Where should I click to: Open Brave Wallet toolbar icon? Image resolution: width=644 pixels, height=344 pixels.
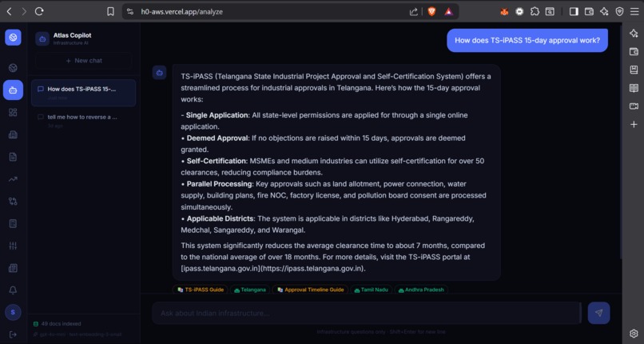tap(589, 11)
